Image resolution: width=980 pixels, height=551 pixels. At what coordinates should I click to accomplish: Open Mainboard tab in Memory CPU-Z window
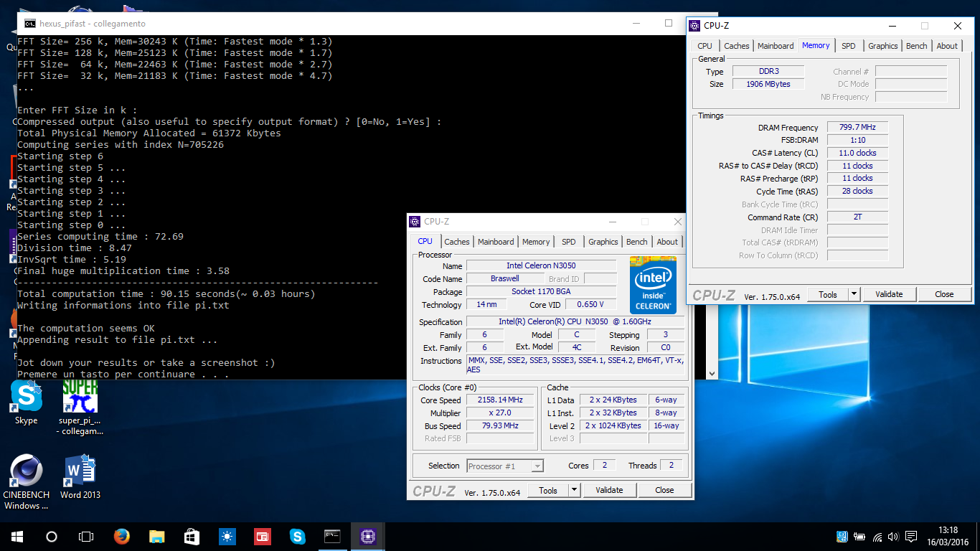click(776, 46)
